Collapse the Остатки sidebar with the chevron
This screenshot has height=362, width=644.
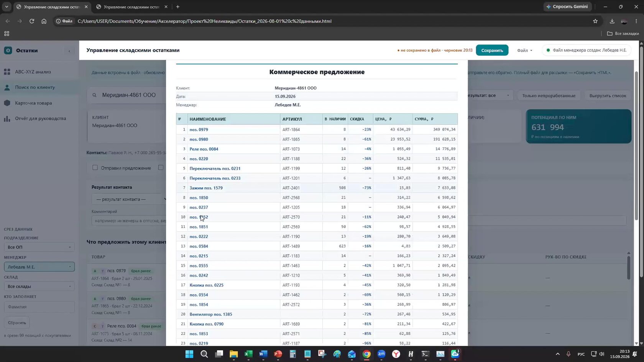69,51
